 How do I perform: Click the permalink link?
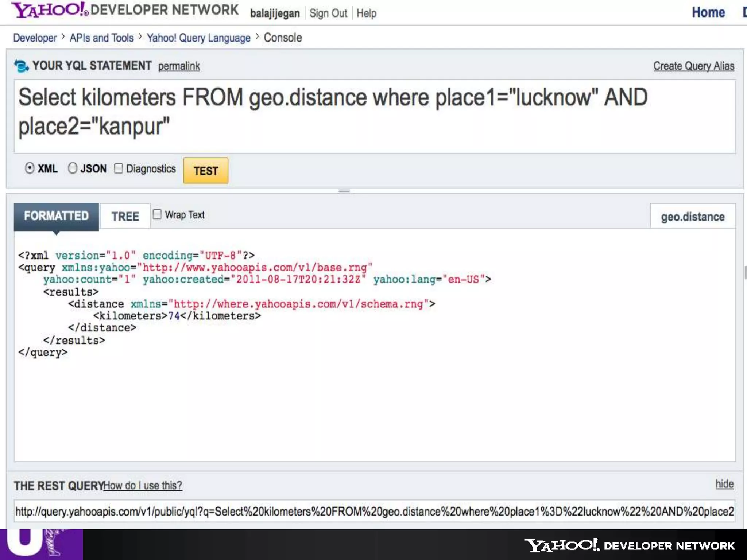tap(179, 66)
